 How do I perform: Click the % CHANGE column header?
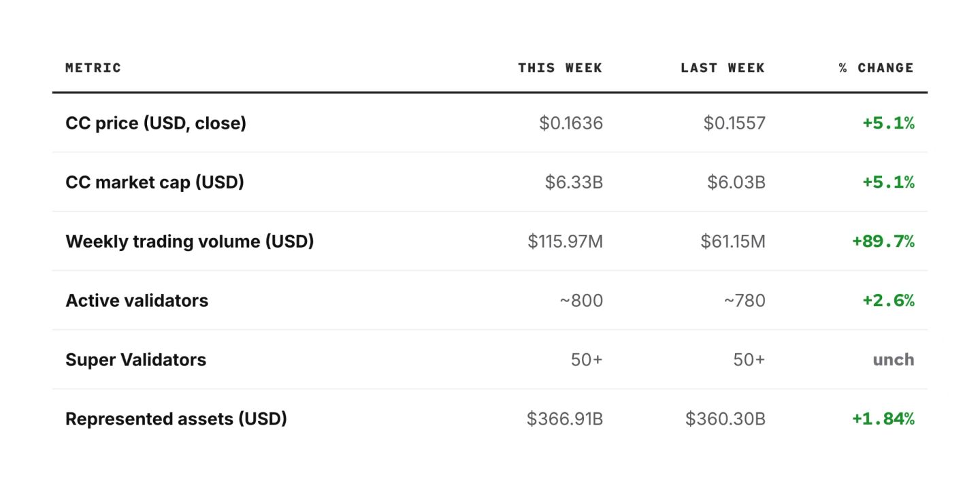coord(877,68)
